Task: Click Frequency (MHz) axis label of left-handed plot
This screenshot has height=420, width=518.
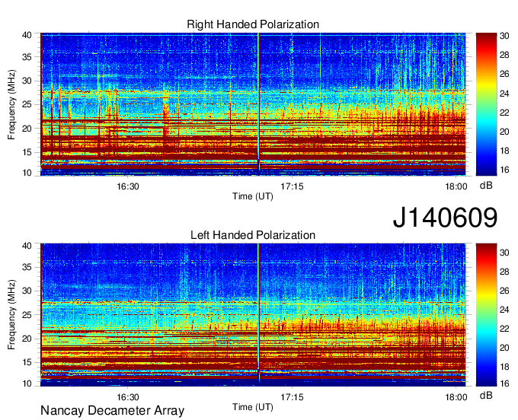Action: coord(11,315)
